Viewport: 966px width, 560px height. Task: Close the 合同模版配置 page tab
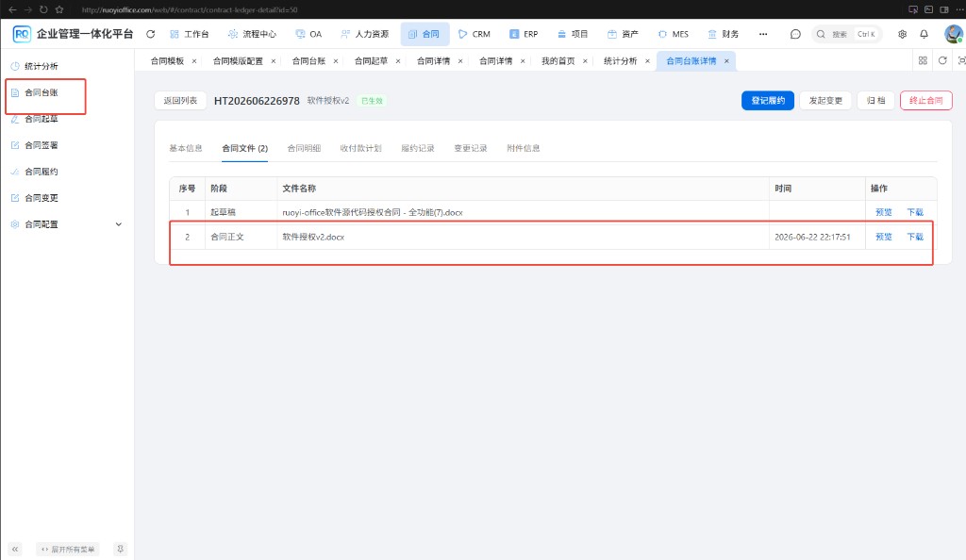274,61
